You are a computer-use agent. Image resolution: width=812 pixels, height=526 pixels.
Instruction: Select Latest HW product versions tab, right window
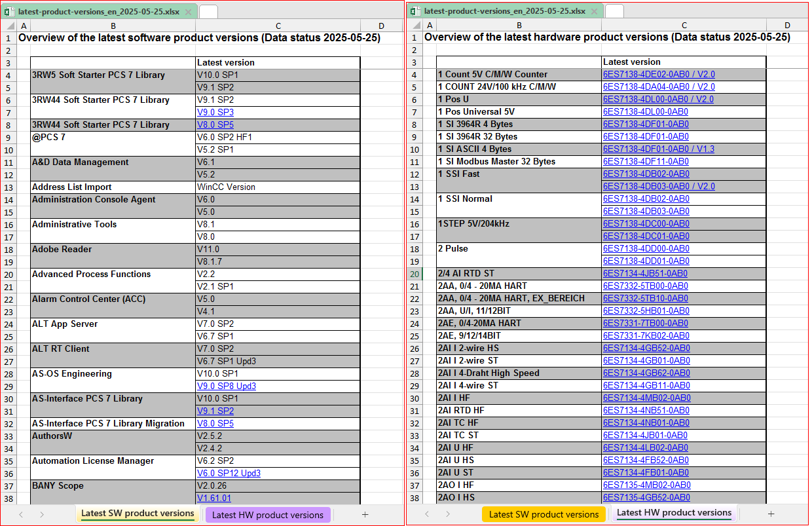pyautogui.click(x=674, y=514)
